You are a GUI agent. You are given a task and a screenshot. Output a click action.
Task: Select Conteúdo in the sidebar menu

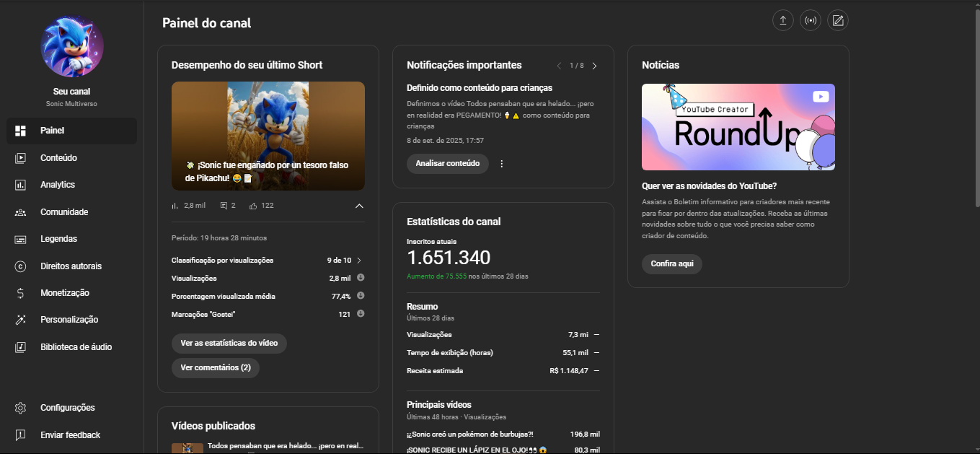pyautogui.click(x=58, y=158)
